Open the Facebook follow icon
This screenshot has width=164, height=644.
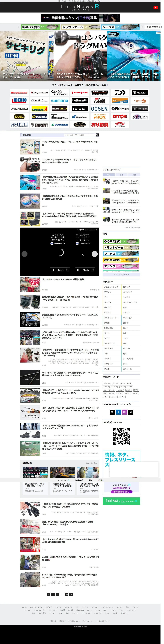coord(118,412)
